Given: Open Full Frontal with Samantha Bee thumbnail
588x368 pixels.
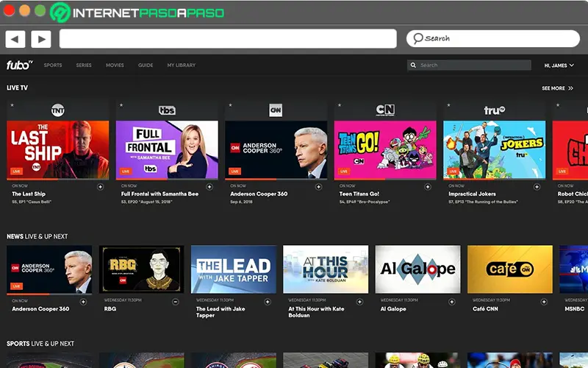Looking at the screenshot, I should [167, 149].
